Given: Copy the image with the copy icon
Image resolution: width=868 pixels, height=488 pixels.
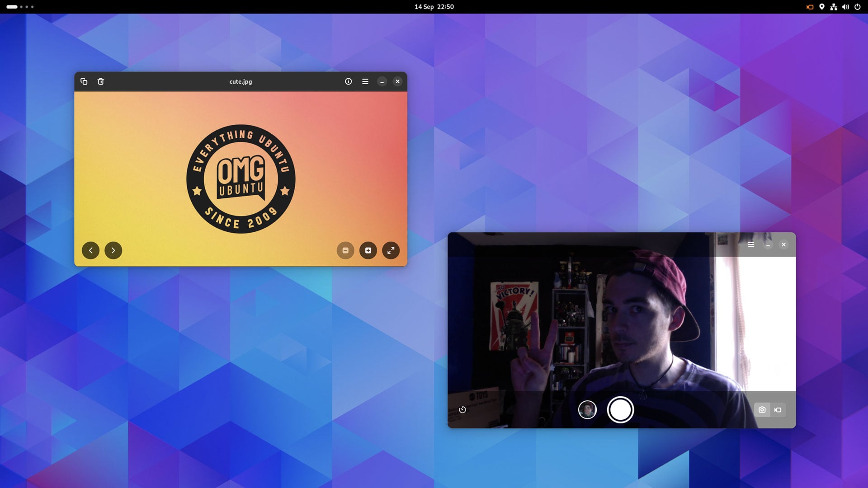Looking at the screenshot, I should coord(84,81).
